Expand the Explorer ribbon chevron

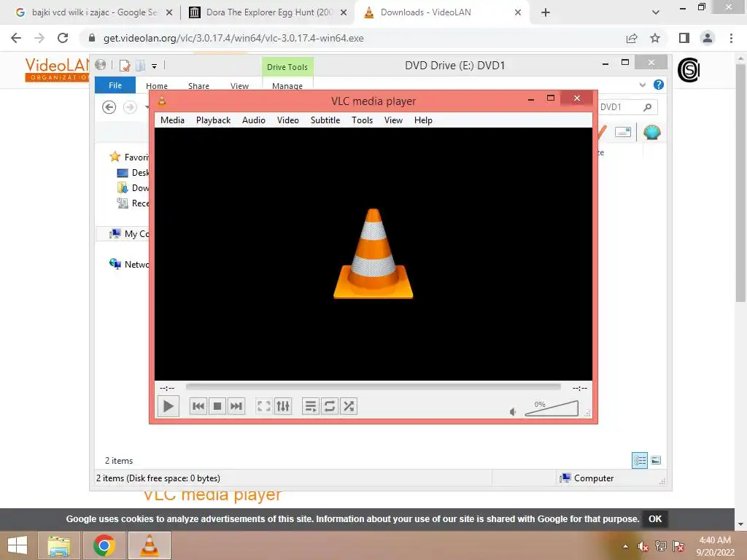click(642, 85)
